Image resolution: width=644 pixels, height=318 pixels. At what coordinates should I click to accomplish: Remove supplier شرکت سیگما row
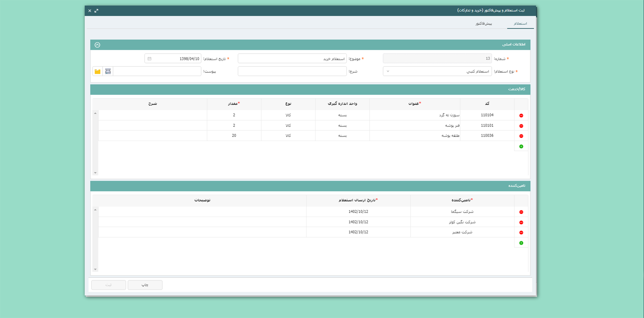point(521,212)
